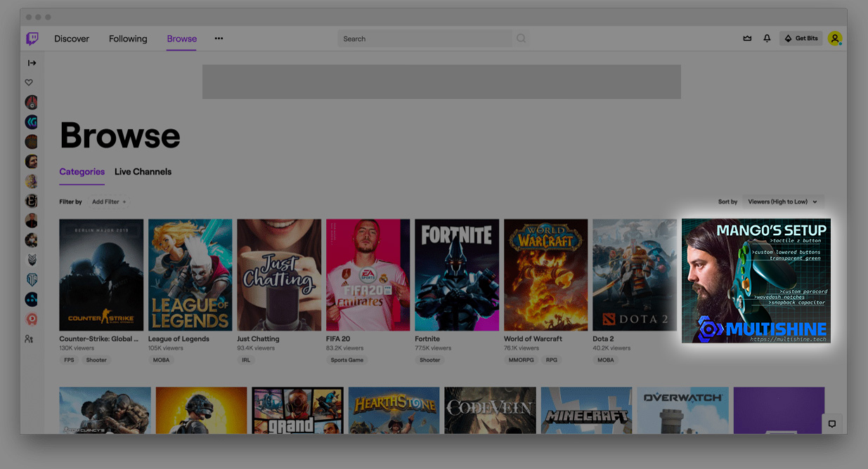Focus the Search input field

click(x=426, y=39)
